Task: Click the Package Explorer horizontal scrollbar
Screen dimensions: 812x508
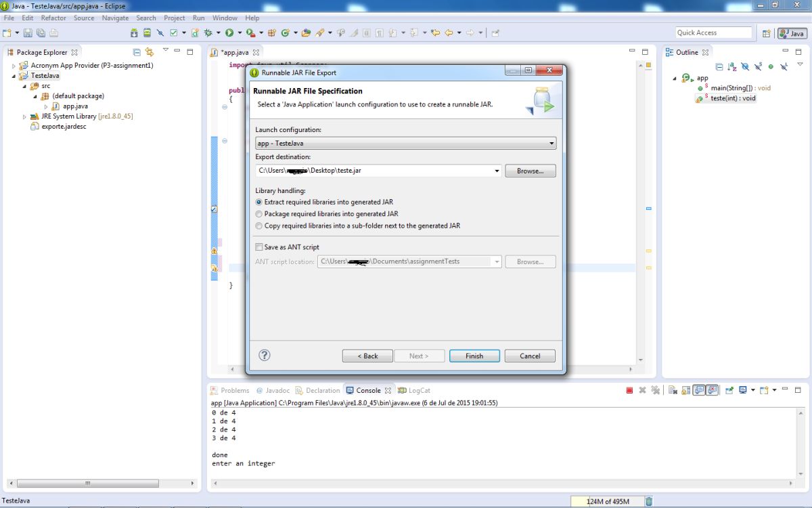Action: point(87,484)
